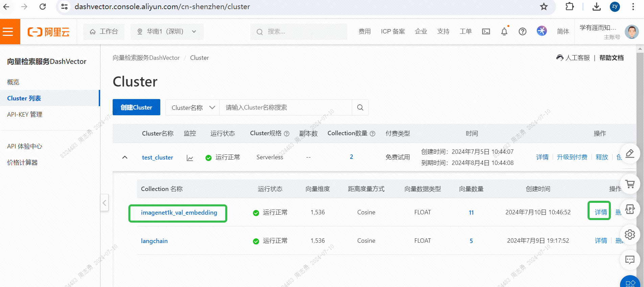Open 价格计算器 in sidebar
Image resolution: width=644 pixels, height=287 pixels.
coord(22,163)
